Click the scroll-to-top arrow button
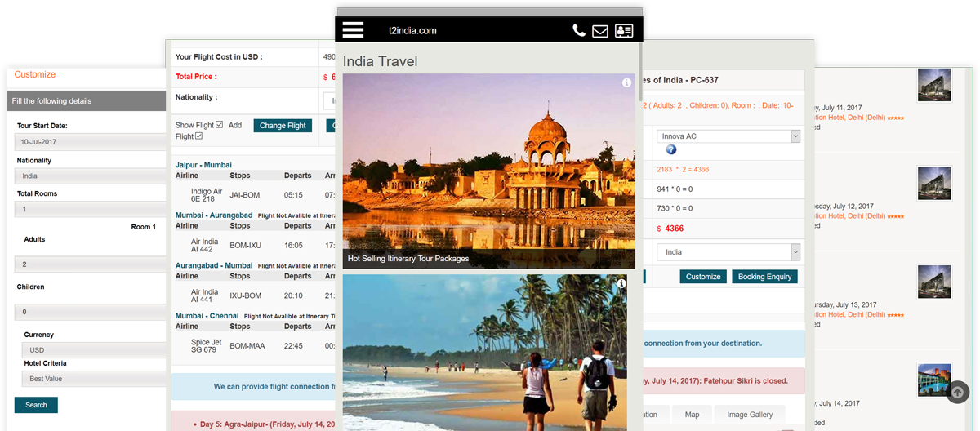Image resolution: width=980 pixels, height=431 pixels. (958, 392)
